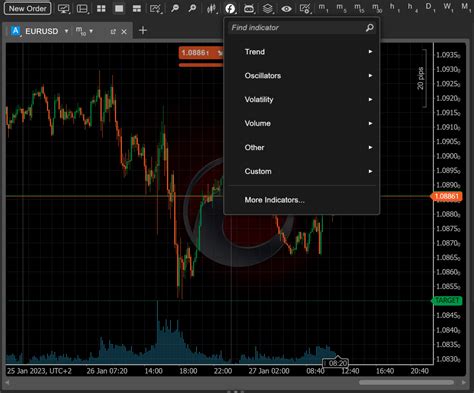Click the indicator search magnifier icon
This screenshot has width=474, height=393.
(x=369, y=28)
